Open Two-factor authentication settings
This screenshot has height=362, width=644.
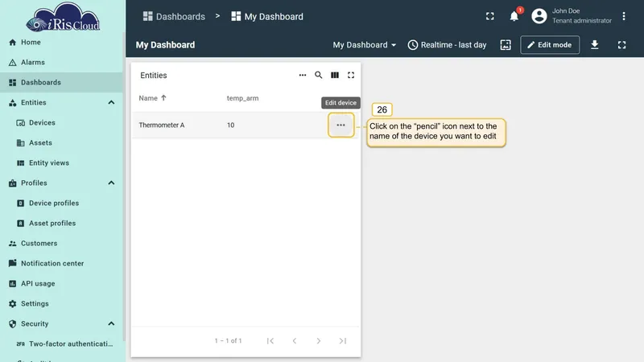coord(62,344)
